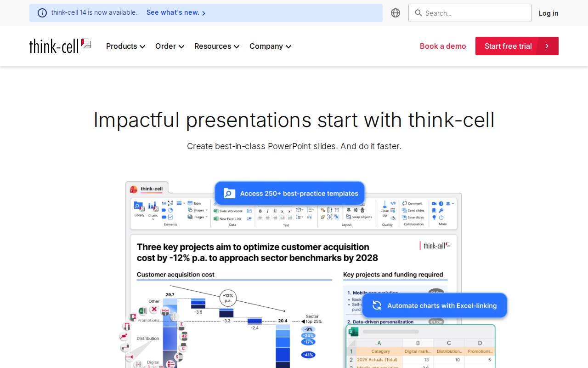
Task: Click the green Excel icon beside chart
Action: click(x=142, y=311)
